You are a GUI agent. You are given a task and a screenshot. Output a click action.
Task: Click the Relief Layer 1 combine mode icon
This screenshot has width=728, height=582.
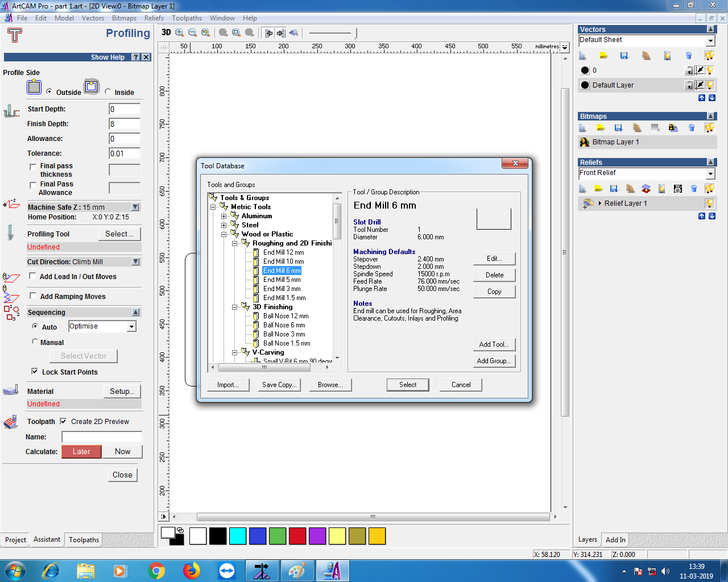click(x=588, y=203)
